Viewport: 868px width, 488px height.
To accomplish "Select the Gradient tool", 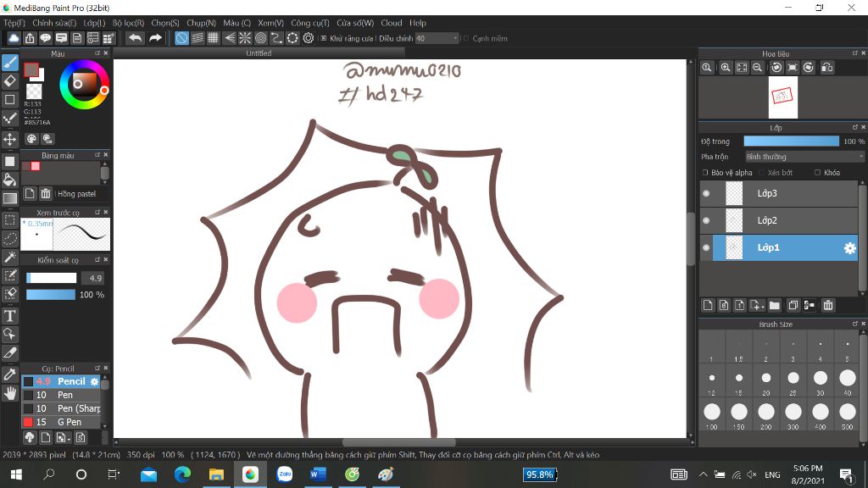I will pos(10,198).
